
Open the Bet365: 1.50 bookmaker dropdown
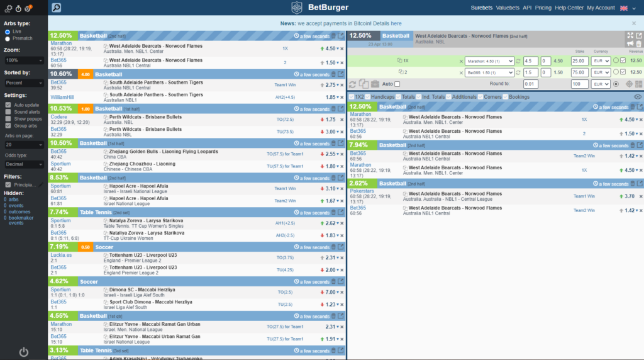click(x=489, y=72)
